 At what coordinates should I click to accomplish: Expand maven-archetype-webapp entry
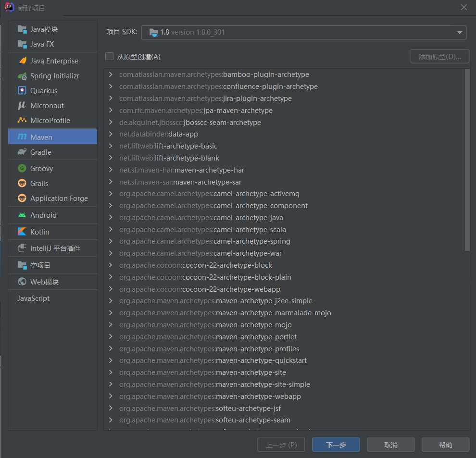pyautogui.click(x=111, y=396)
